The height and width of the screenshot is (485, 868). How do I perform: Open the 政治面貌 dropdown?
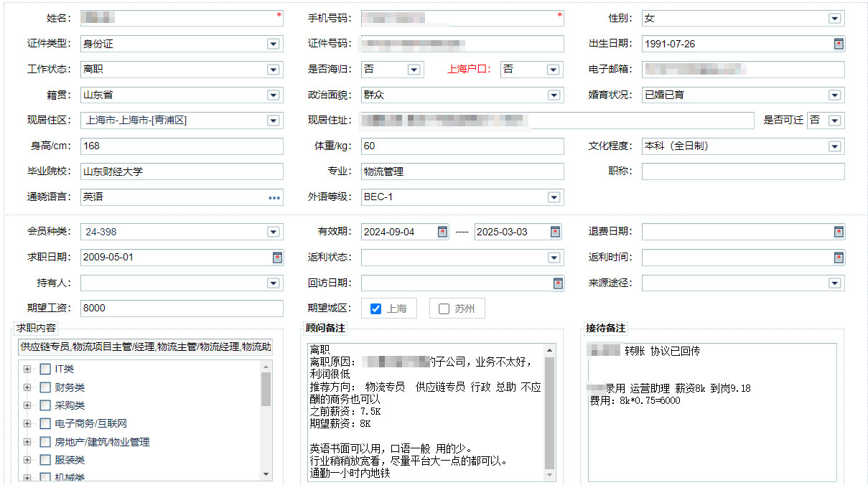click(x=554, y=95)
